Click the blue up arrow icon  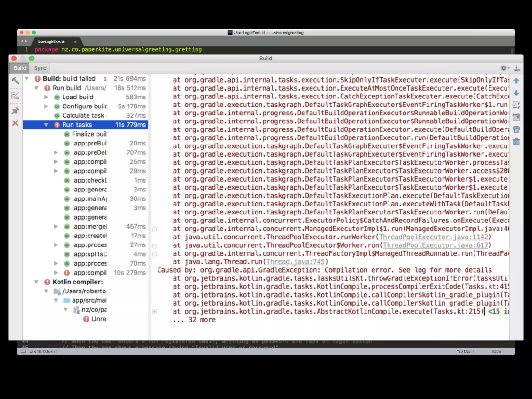pyautogui.click(x=516, y=81)
